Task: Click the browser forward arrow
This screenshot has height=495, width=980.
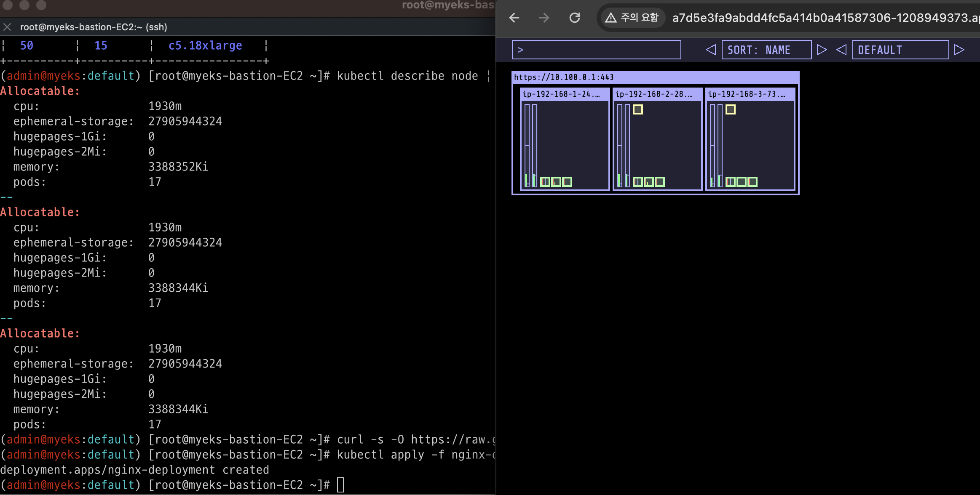Action: 544,18
